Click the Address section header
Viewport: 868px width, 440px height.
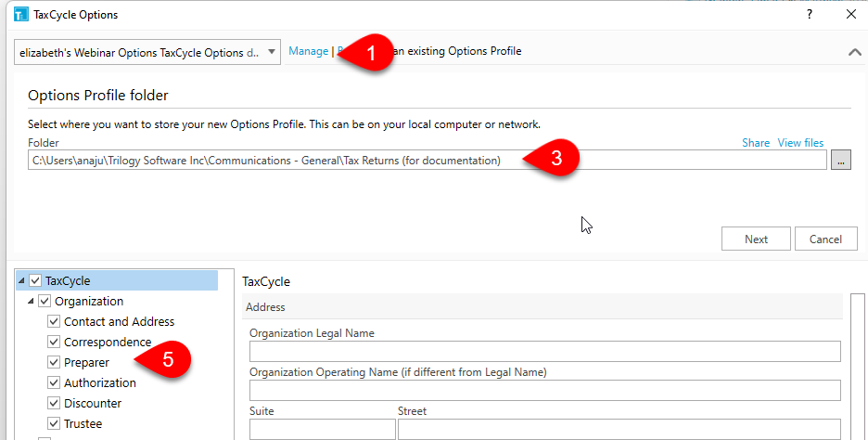(x=542, y=307)
